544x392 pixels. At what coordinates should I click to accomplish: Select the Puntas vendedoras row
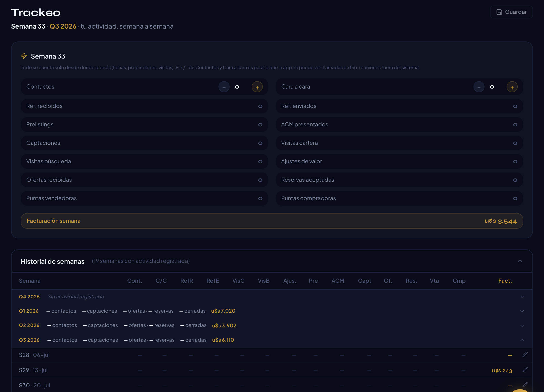[144, 198]
